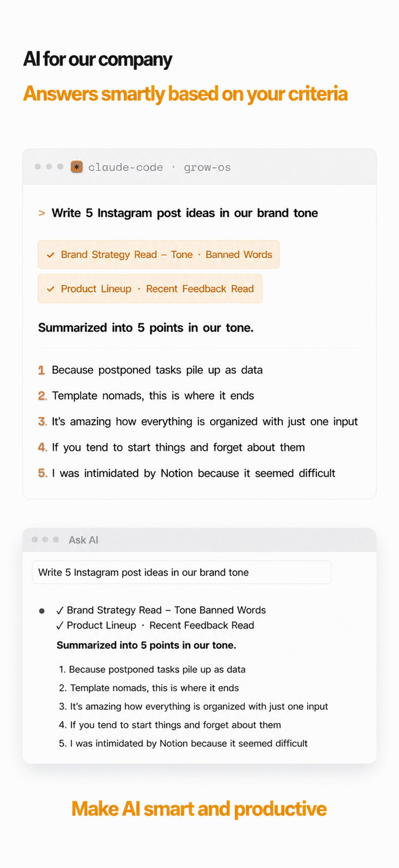The image size is (399, 868).
Task: Click first gray dot in terminal title bar
Action: [x=38, y=167]
